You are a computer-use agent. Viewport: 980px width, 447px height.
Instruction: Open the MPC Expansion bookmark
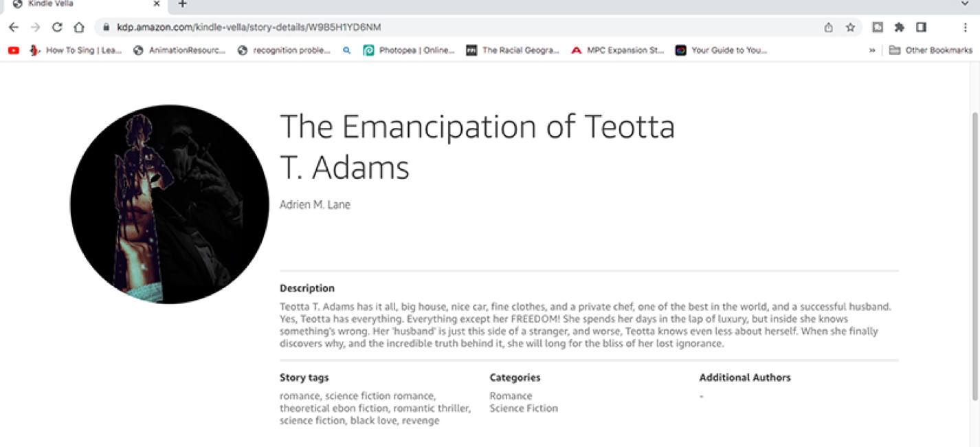[618, 50]
